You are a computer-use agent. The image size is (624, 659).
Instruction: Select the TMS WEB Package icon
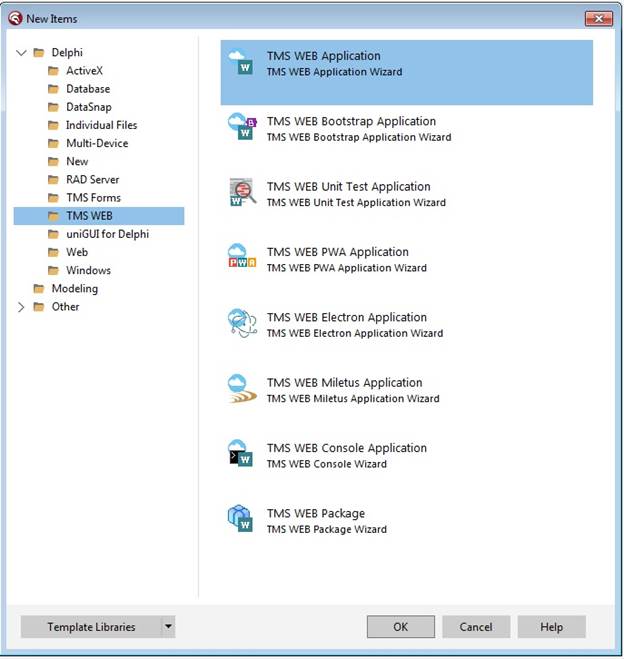point(242,520)
